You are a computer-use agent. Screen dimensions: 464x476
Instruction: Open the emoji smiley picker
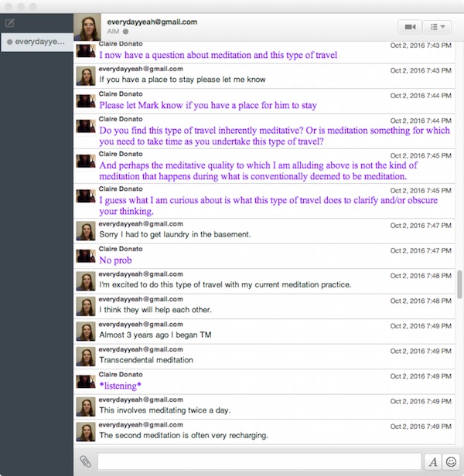tap(451, 462)
